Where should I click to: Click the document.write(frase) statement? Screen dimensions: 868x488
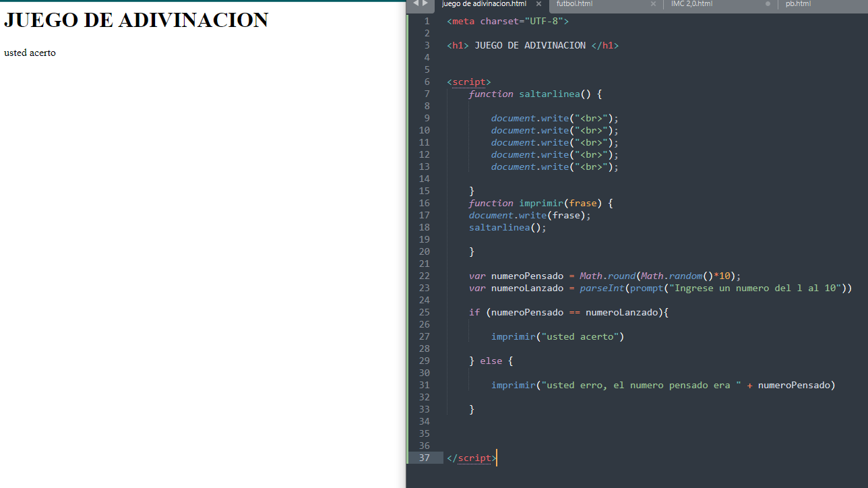tap(530, 215)
